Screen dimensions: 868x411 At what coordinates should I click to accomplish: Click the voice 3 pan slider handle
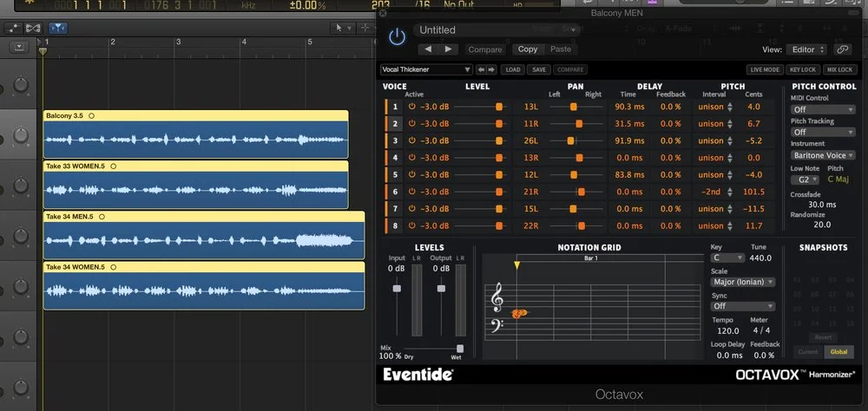point(570,141)
